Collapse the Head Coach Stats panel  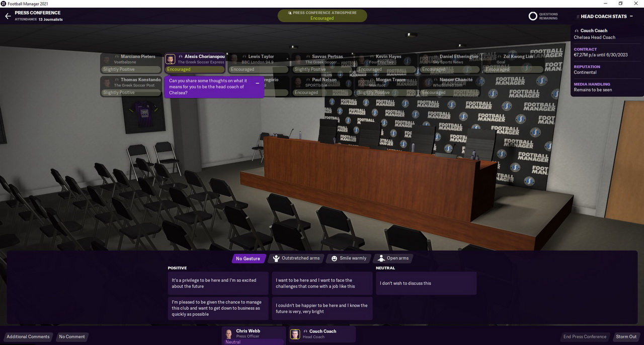pos(631,16)
